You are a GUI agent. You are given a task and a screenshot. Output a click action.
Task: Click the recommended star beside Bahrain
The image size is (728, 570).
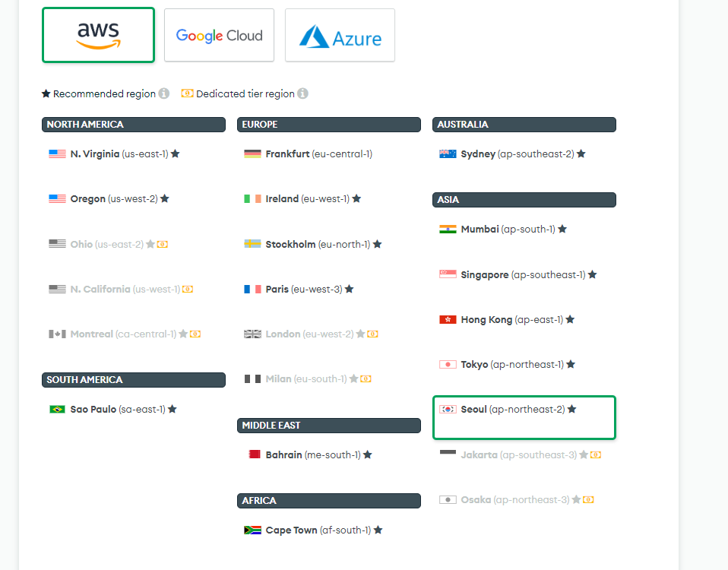[368, 454]
